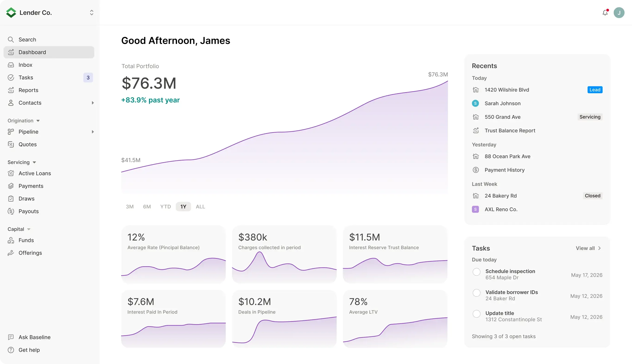
Task: Switch chart to YTD range
Action: coord(166,207)
